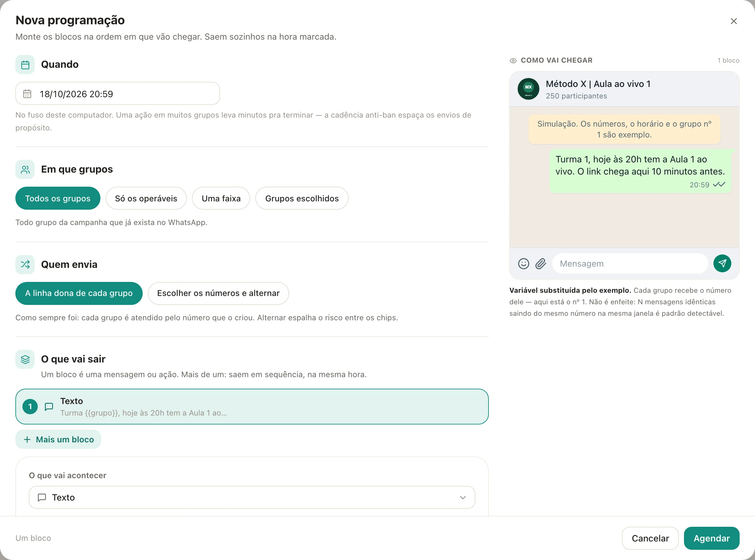Focus the Mensagem input in preview
The width and height of the screenshot is (755, 560).
(x=630, y=264)
